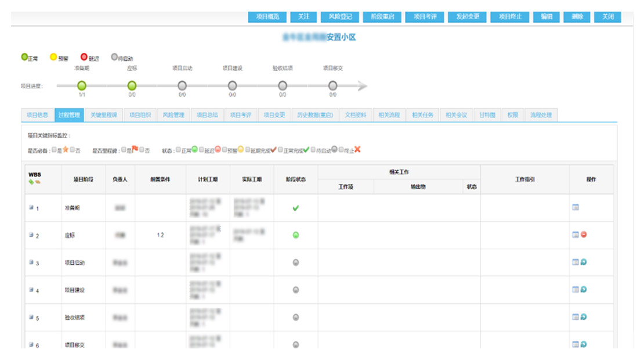This screenshot has width=644, height=360.
Task: Select the 准备期 node on progress timeline
Action: 82,86
